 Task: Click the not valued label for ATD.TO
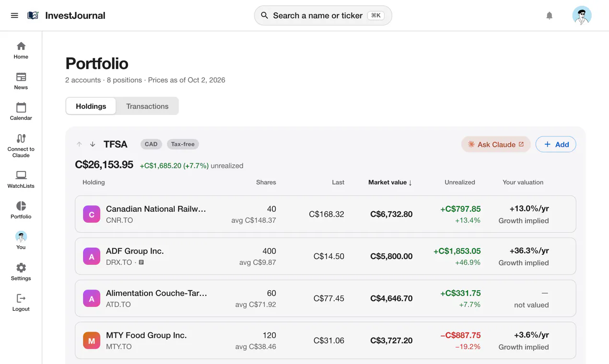click(x=531, y=305)
